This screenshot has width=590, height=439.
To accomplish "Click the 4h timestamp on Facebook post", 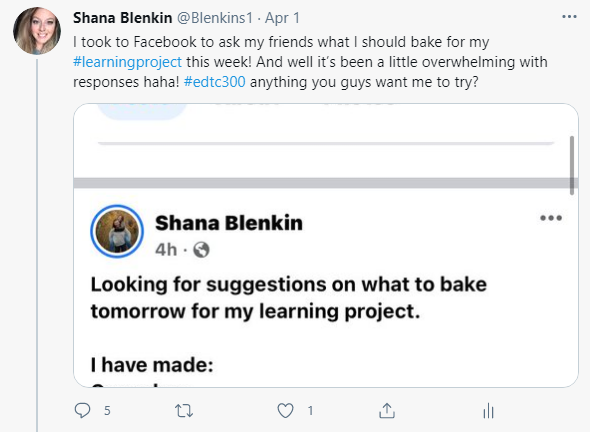I will [166, 249].
